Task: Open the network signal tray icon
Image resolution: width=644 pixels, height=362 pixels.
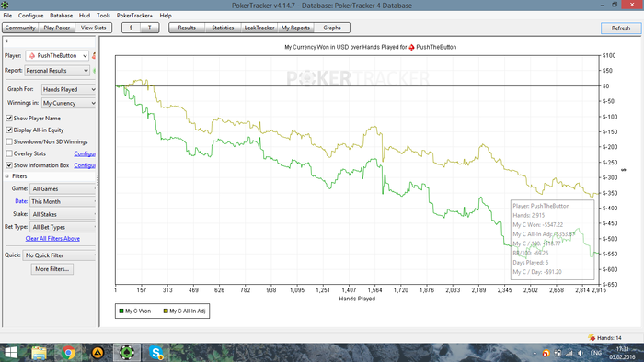Action: [569, 353]
